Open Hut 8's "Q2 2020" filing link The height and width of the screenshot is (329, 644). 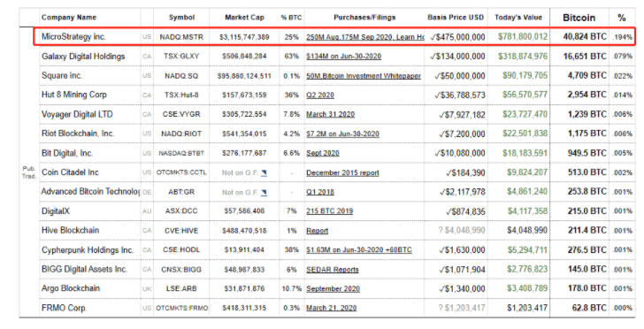320,96
